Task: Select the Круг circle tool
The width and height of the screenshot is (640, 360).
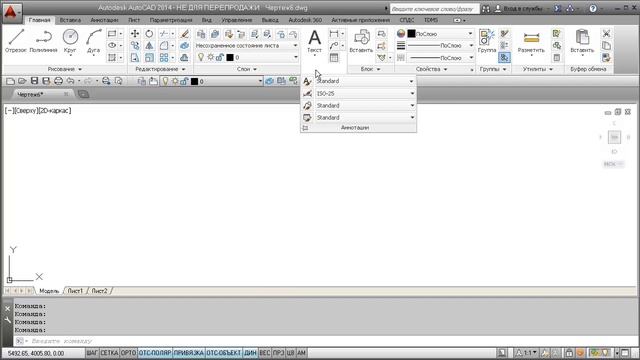Action: (x=70, y=41)
